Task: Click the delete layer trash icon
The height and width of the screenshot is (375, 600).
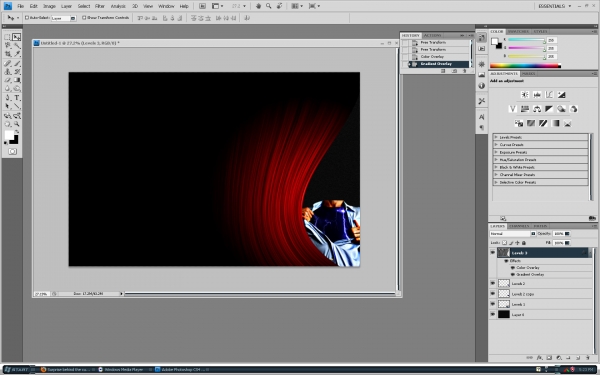Action: (x=588, y=358)
